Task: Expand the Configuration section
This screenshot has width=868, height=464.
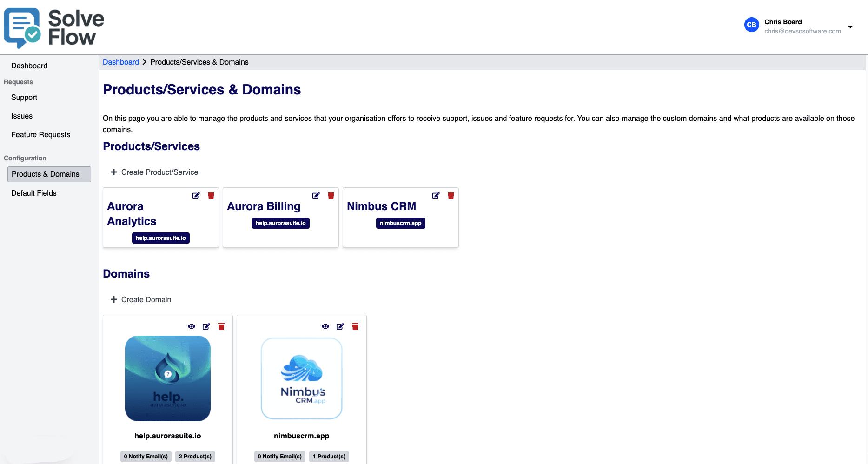Action: click(25, 158)
